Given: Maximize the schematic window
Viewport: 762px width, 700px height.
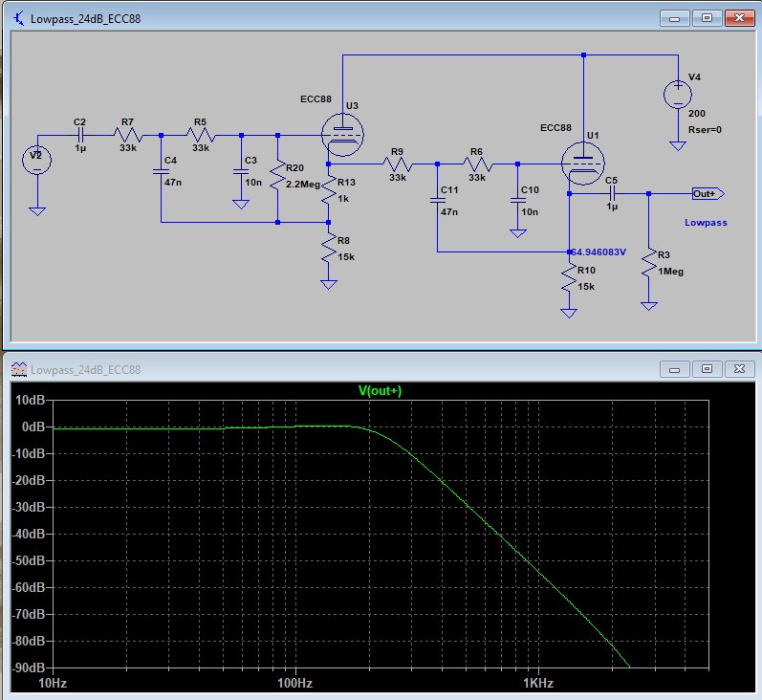Looking at the screenshot, I should (x=707, y=18).
